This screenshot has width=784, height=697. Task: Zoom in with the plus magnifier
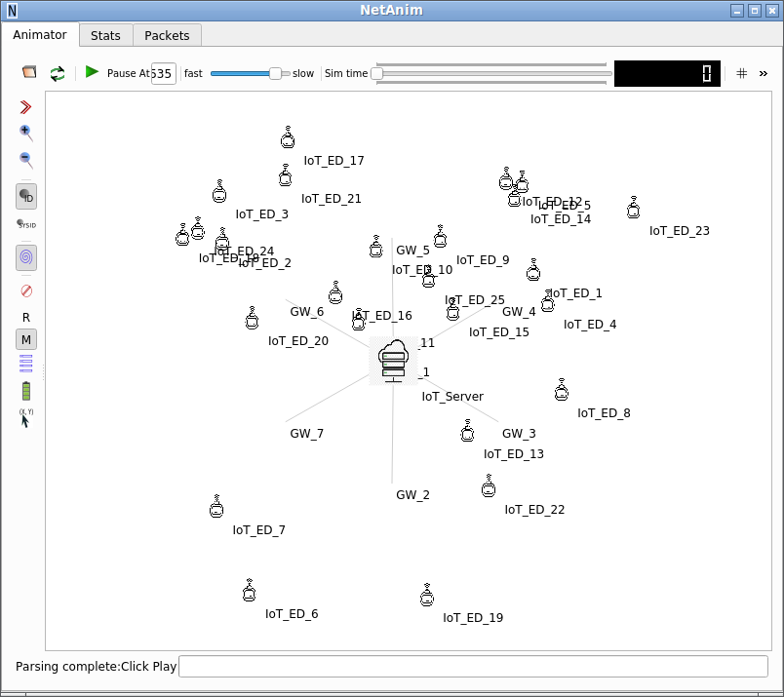(x=26, y=133)
